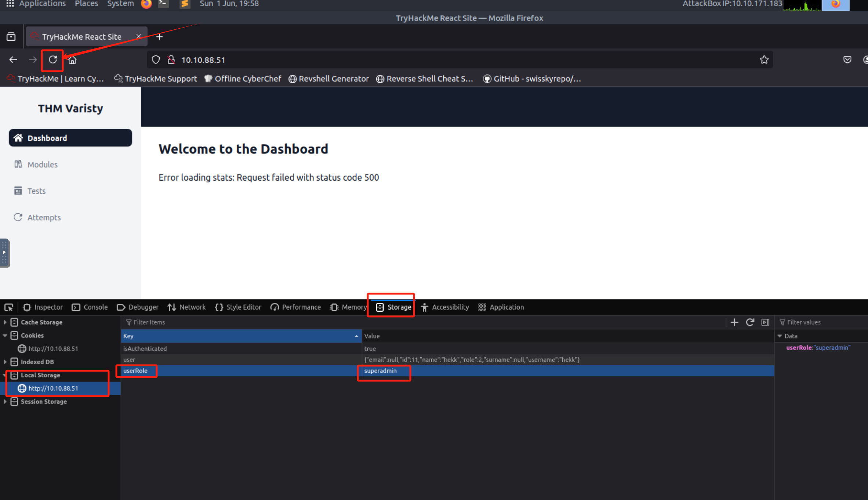868x500 pixels.
Task: Refresh the storage items list
Action: [x=750, y=322]
